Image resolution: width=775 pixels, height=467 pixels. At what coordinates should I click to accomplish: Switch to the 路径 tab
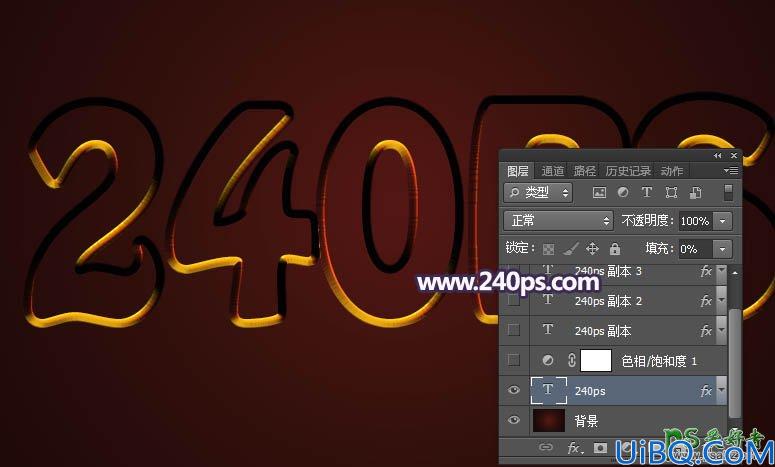pos(585,171)
